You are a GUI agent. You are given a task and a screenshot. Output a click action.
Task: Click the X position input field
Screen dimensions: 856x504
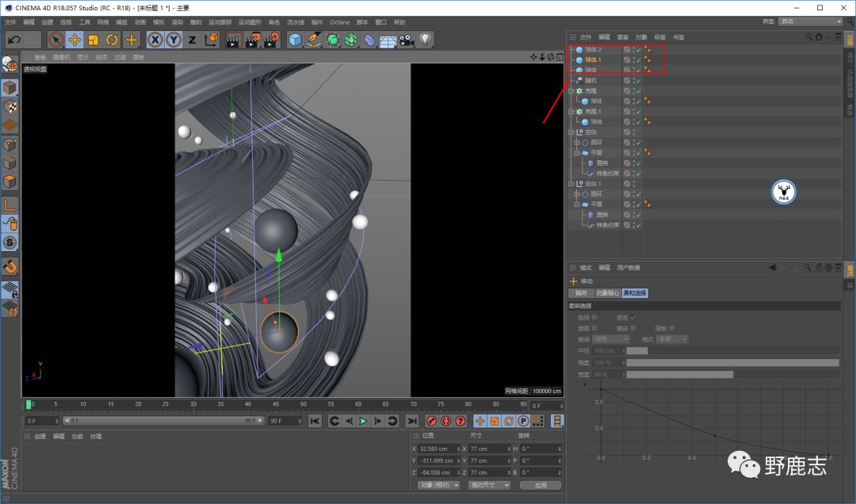coord(437,449)
